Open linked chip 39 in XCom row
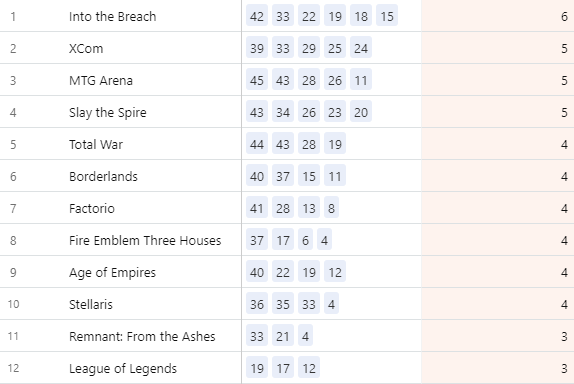The width and height of the screenshot is (574, 384). [257, 48]
